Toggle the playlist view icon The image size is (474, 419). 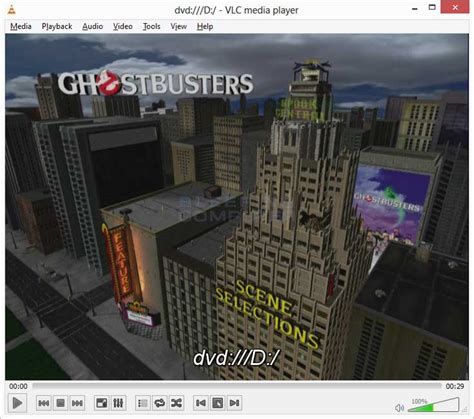coord(143,403)
